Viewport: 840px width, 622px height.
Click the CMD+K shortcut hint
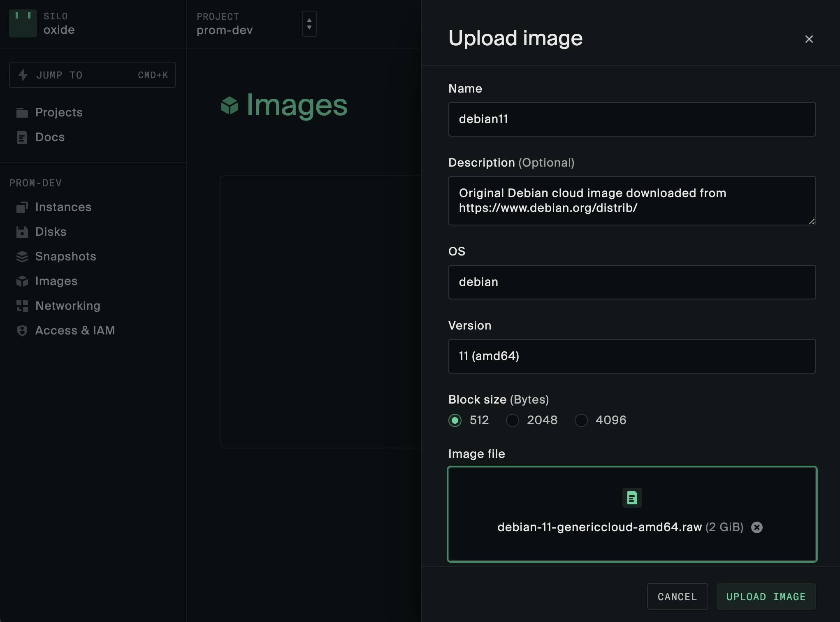pyautogui.click(x=153, y=75)
